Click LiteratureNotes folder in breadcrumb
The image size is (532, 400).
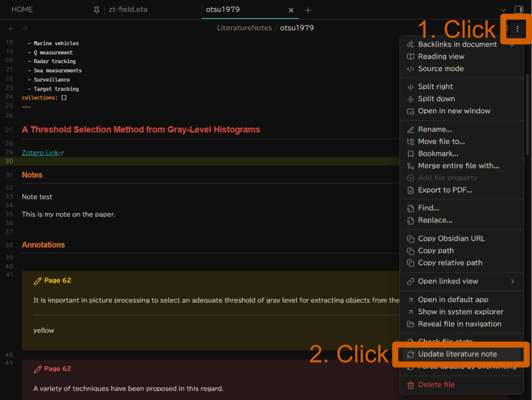coord(244,28)
